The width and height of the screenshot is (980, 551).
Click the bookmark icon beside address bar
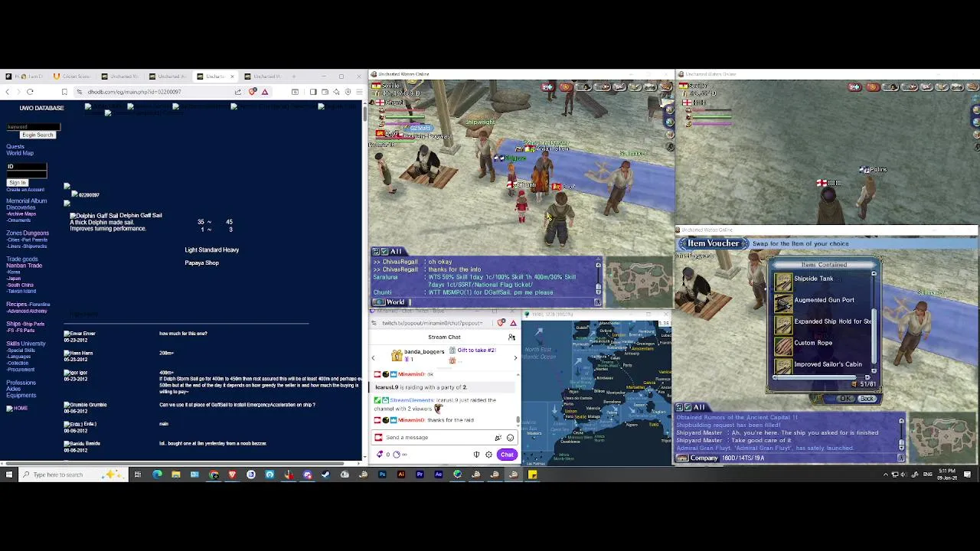[x=64, y=92]
